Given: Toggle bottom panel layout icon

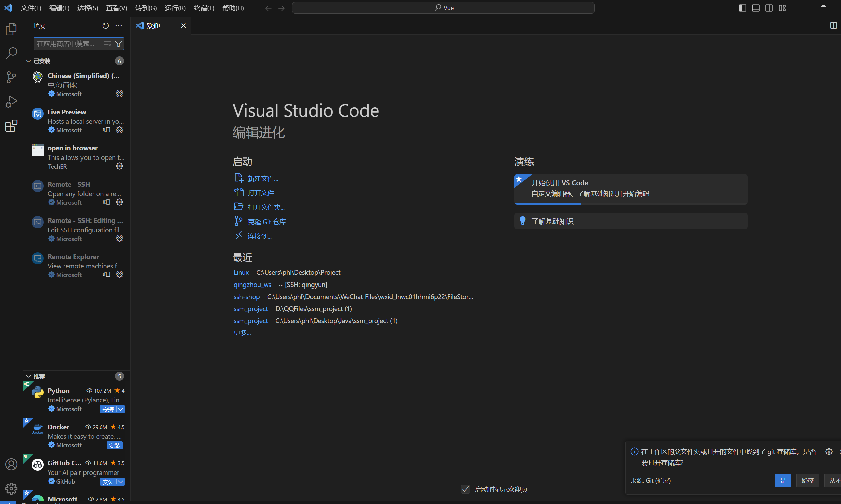Looking at the screenshot, I should click(756, 8).
